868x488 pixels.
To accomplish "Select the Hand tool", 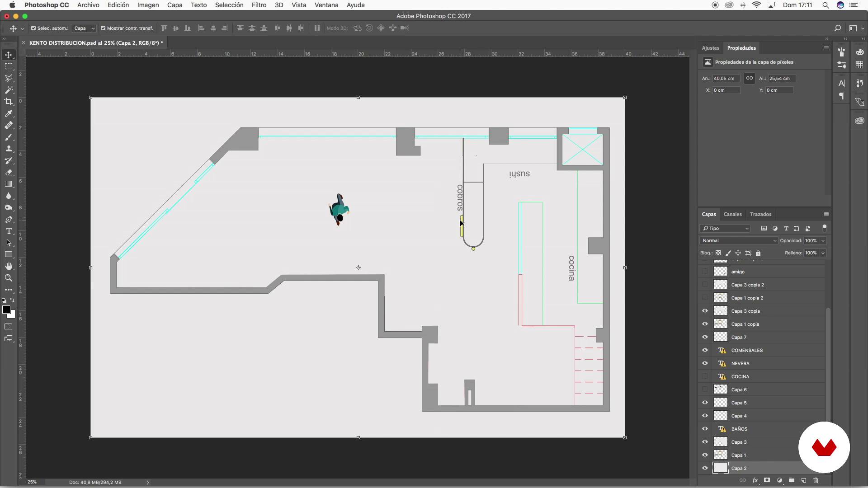I will tap(9, 266).
